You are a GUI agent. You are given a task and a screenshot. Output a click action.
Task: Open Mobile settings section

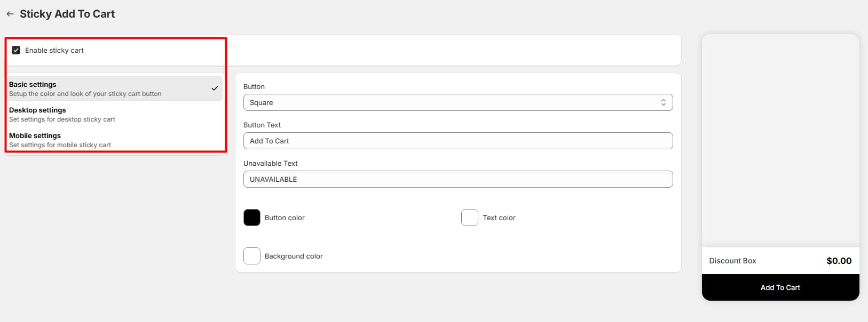tap(114, 140)
